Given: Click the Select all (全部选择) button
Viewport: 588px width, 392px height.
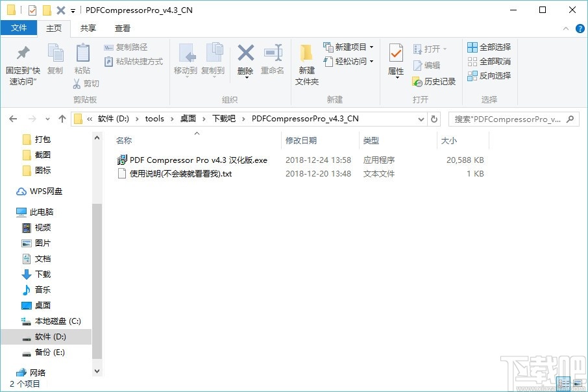Looking at the screenshot, I should coord(489,46).
